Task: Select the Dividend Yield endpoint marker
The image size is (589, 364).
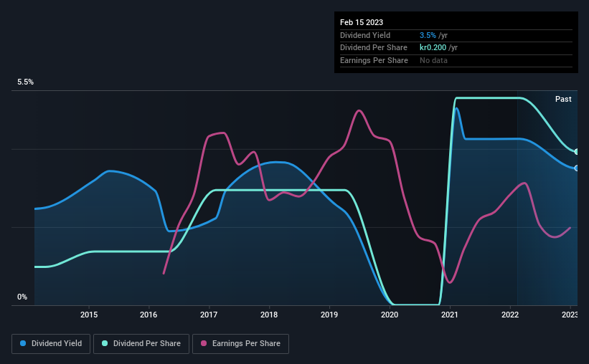Action: click(577, 168)
